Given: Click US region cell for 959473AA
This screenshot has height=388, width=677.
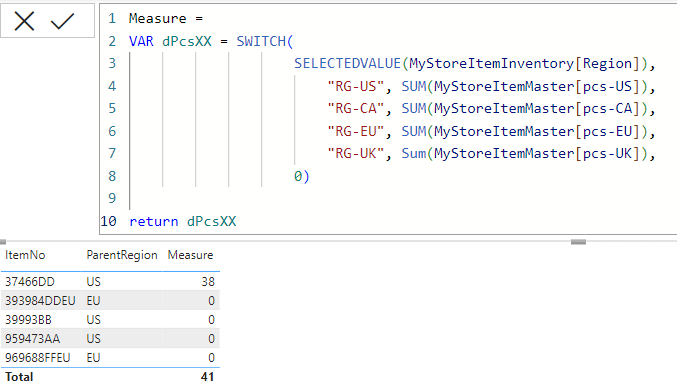Looking at the screenshot, I should pyautogui.click(x=93, y=339).
